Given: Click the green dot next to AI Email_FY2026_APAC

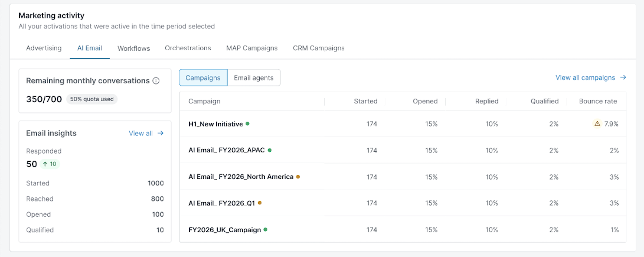Looking at the screenshot, I should coord(270,150).
